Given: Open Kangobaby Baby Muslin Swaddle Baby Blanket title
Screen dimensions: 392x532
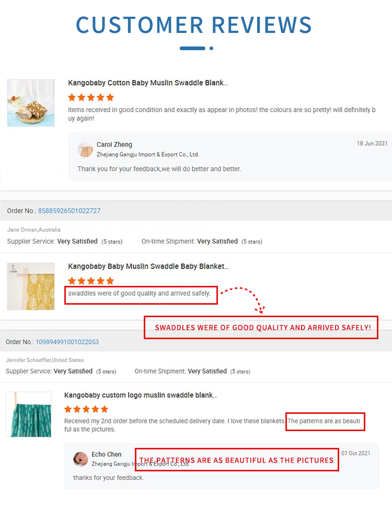Looking at the screenshot, I should (148, 266).
